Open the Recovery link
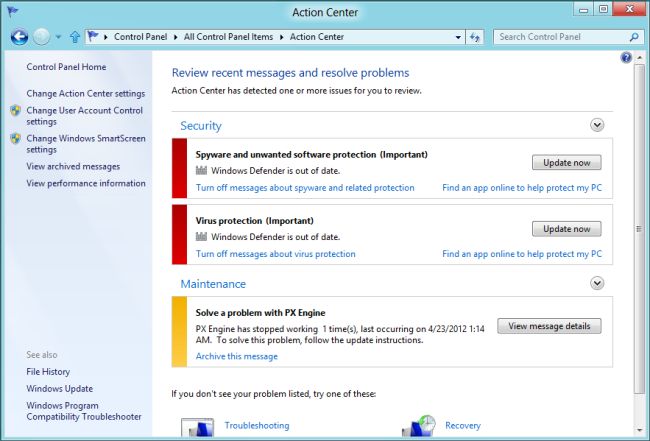The height and width of the screenshot is (441, 650). [463, 426]
